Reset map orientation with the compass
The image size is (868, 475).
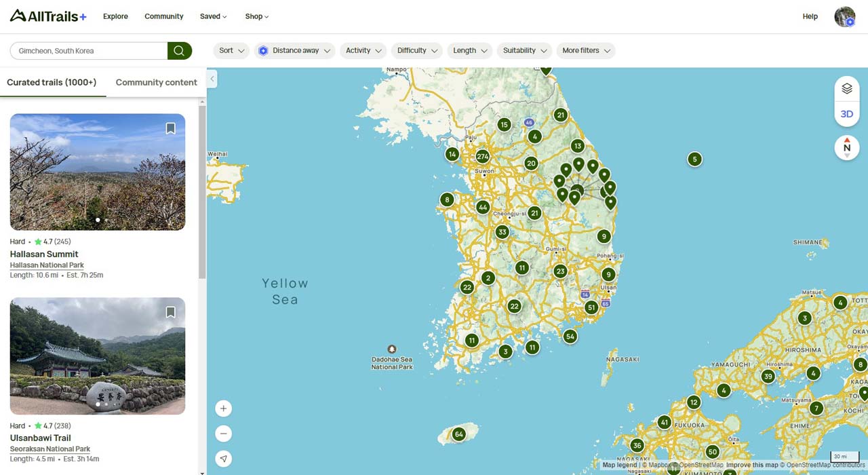click(847, 148)
